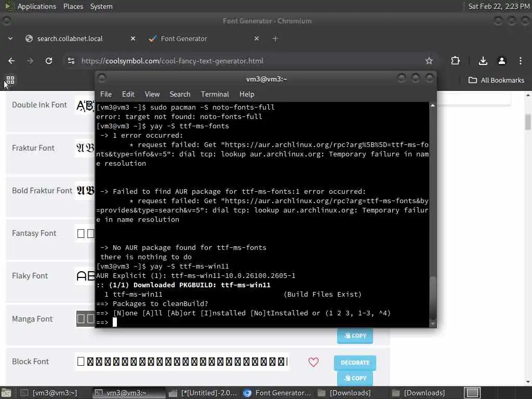The width and height of the screenshot is (532, 399).
Task: Open terminal Edit menu
Action: point(128,95)
